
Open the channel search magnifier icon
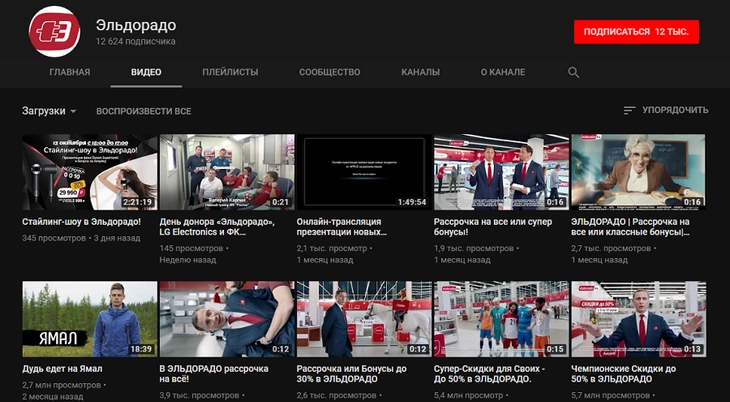pos(574,72)
